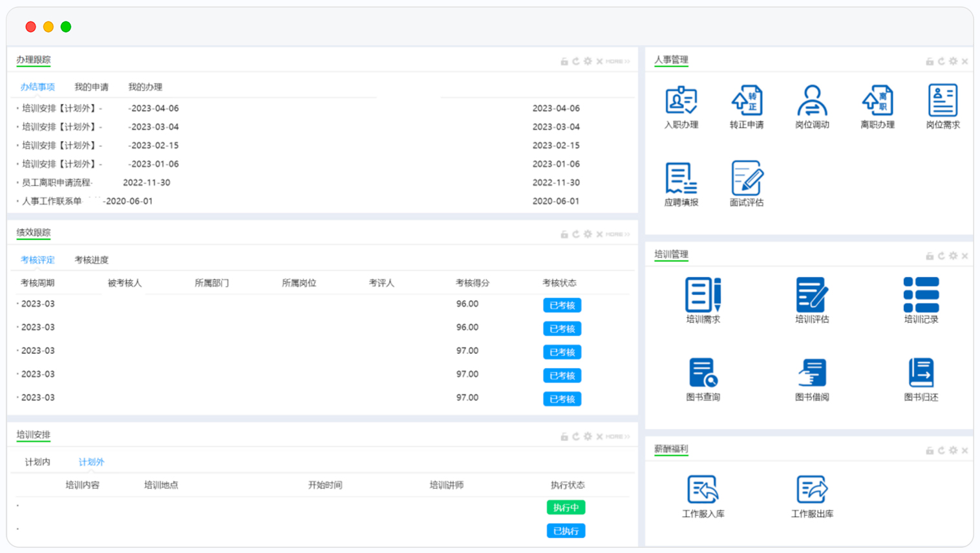This screenshot has height=553, width=980.
Task: Open the 员工离职申请流程 item
Action: pos(57,182)
